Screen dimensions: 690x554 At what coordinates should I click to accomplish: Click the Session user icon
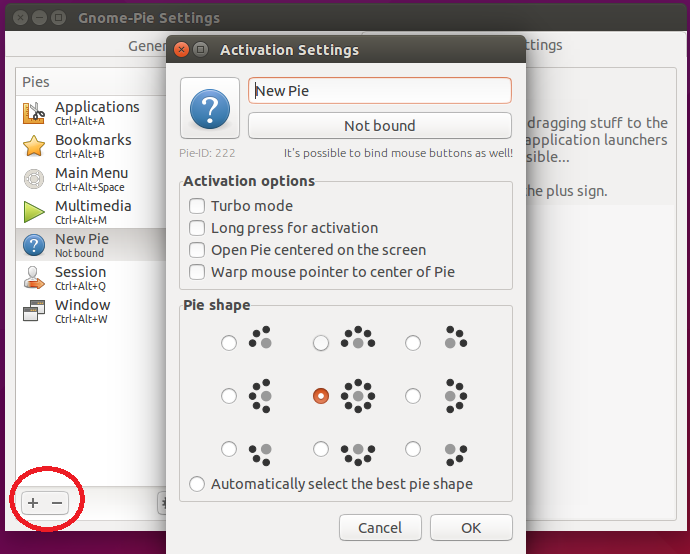point(34,278)
